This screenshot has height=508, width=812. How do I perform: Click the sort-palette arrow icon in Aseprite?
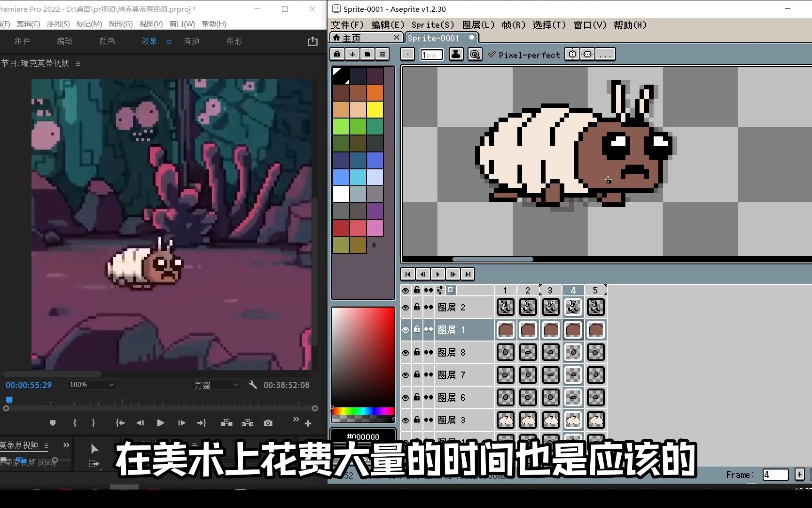[x=352, y=54]
